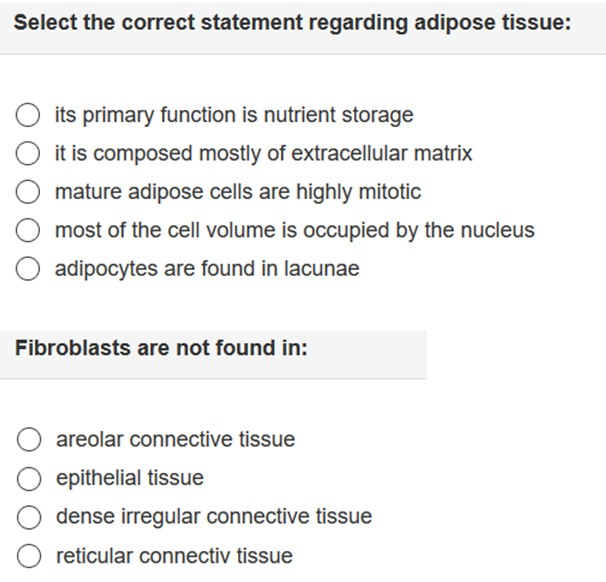Screen dimensions: 606x582
Task: Select radio for 'composed mostly of extracellular matrix'
Action: pyautogui.click(x=30, y=154)
